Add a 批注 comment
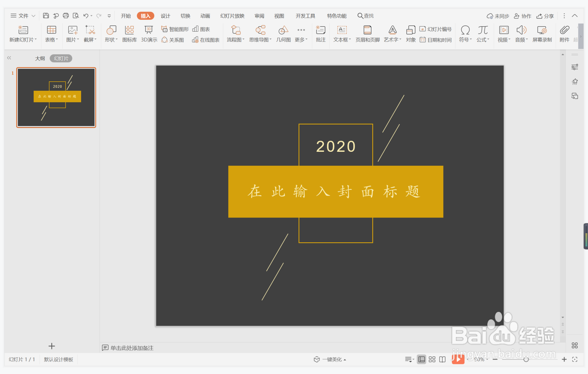This screenshot has height=374, width=588. click(321, 34)
